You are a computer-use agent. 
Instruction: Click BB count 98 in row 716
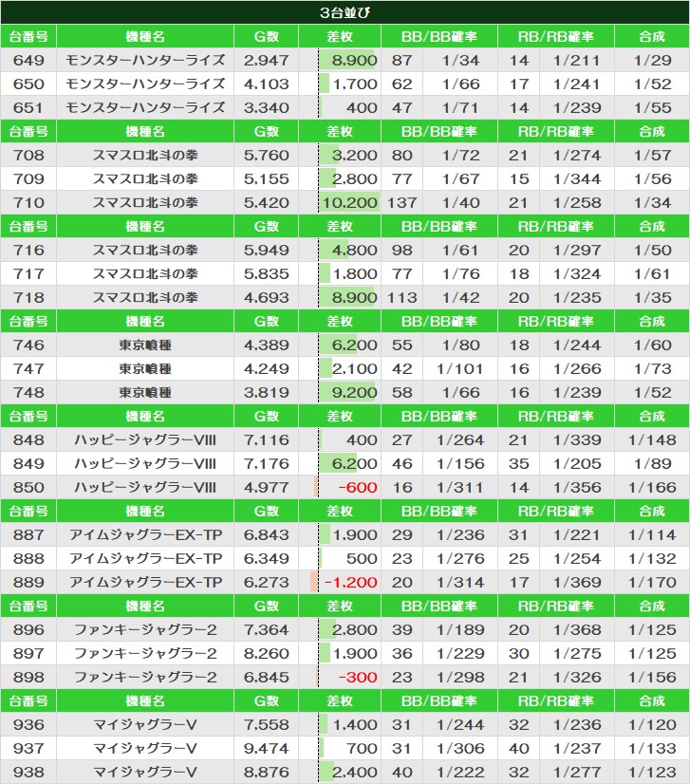(402, 251)
